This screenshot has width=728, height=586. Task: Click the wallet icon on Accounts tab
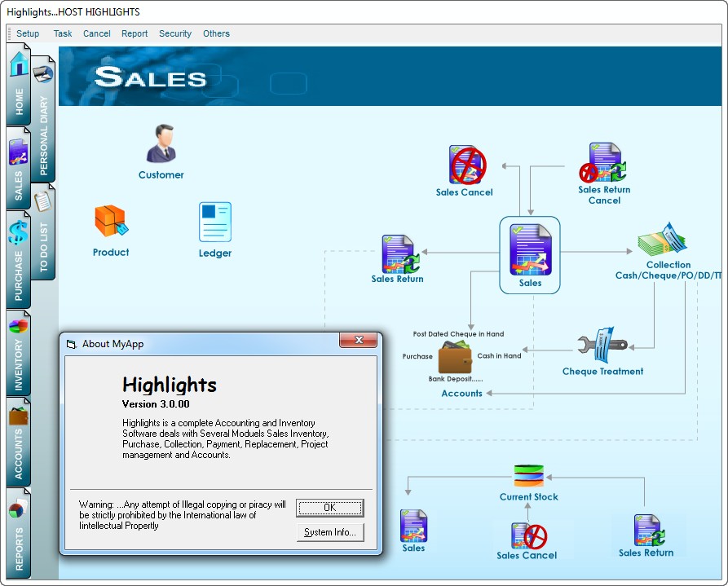[18, 416]
